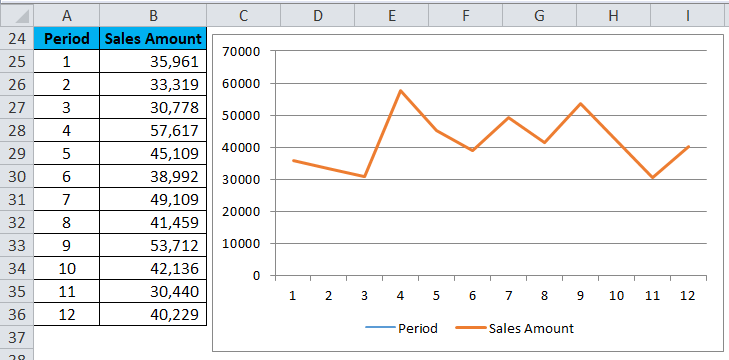
Task: Select cell with value 57,617
Action: tap(153, 131)
